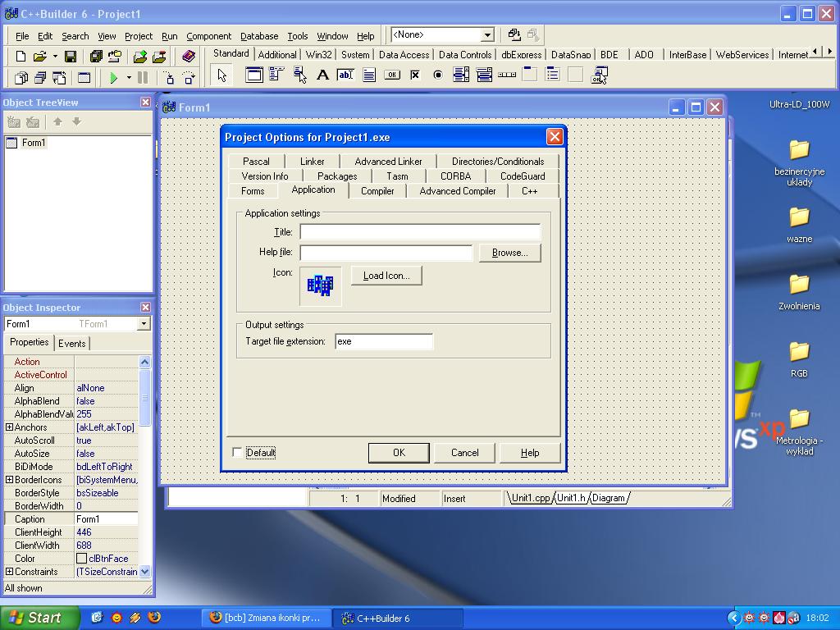
Task: Open the Project menu
Action: 138,36
